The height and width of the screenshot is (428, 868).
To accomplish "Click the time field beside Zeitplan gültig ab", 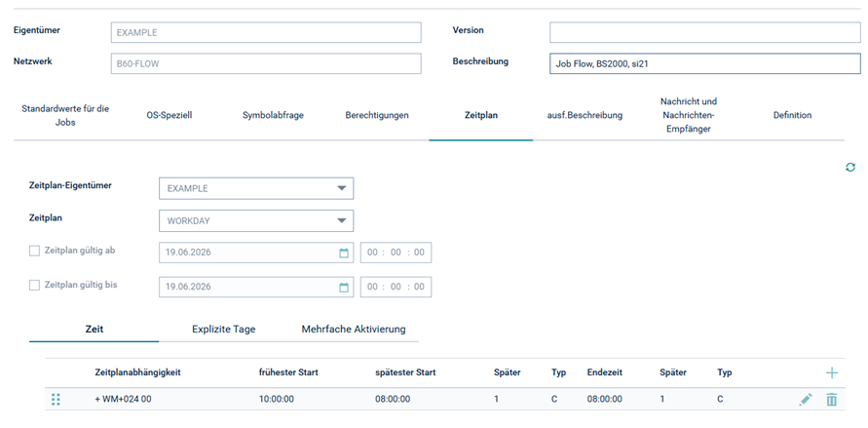I will click(x=396, y=253).
